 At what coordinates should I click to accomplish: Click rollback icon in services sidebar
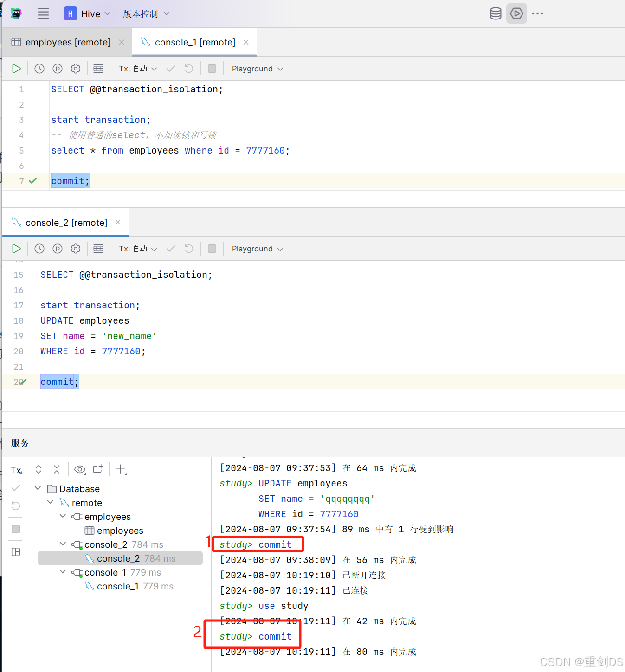click(16, 506)
